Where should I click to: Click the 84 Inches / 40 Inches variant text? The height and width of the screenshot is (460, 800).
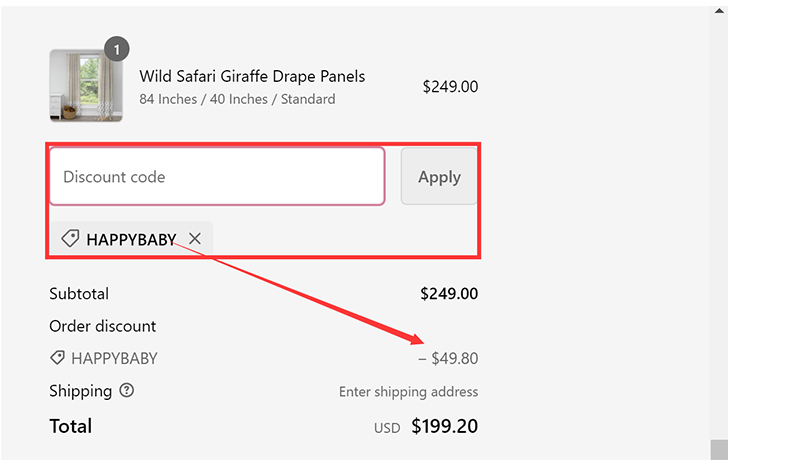tap(237, 99)
